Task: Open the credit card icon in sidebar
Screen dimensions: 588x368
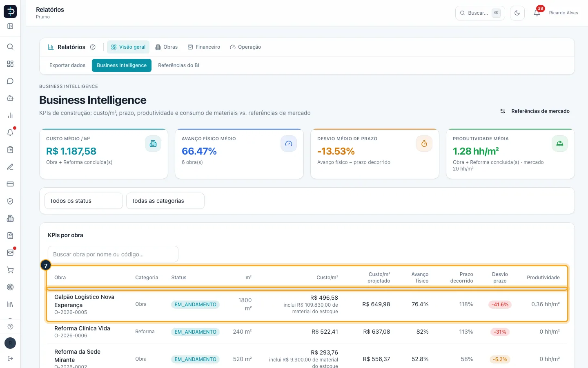Action: (10, 184)
